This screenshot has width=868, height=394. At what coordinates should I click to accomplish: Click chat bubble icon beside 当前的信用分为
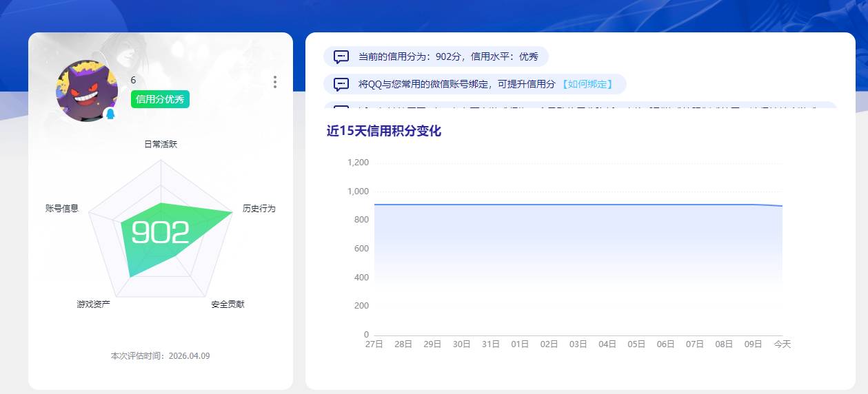tap(341, 56)
